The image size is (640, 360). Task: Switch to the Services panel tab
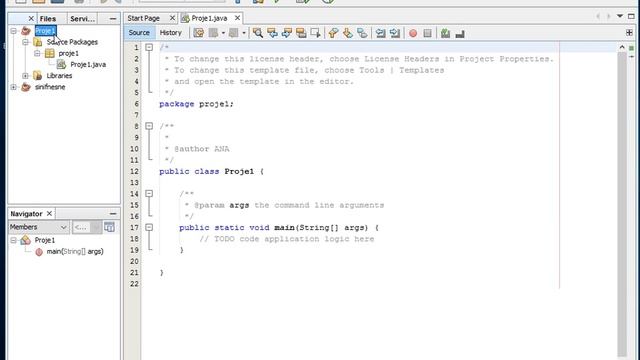click(82, 19)
